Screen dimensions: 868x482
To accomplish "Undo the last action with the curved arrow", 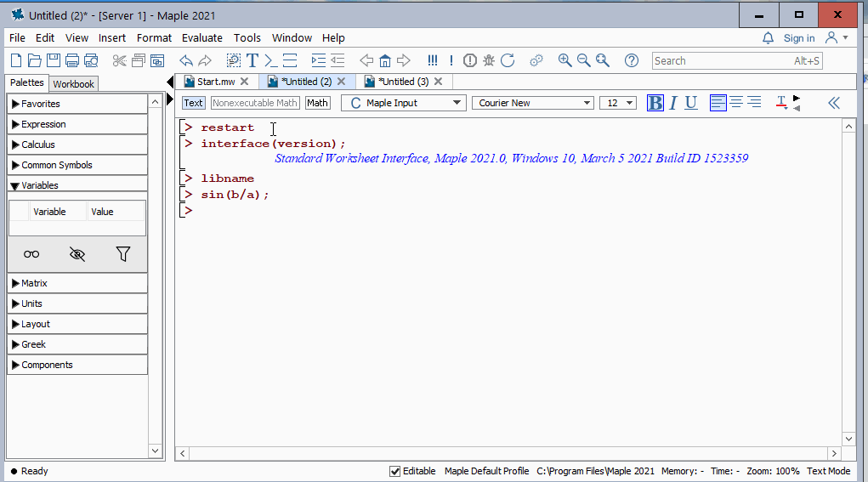I will [x=186, y=60].
